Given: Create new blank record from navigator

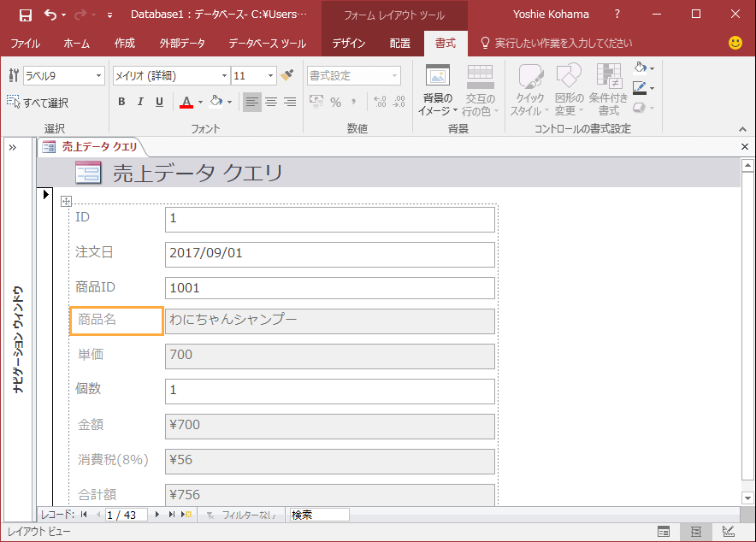Looking at the screenshot, I should 186,515.
